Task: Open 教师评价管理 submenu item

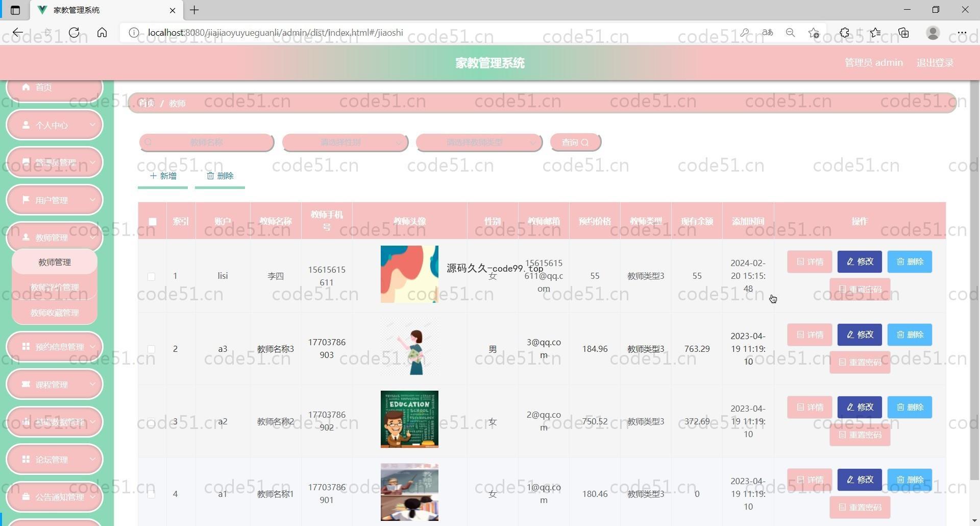Action: coord(55,287)
